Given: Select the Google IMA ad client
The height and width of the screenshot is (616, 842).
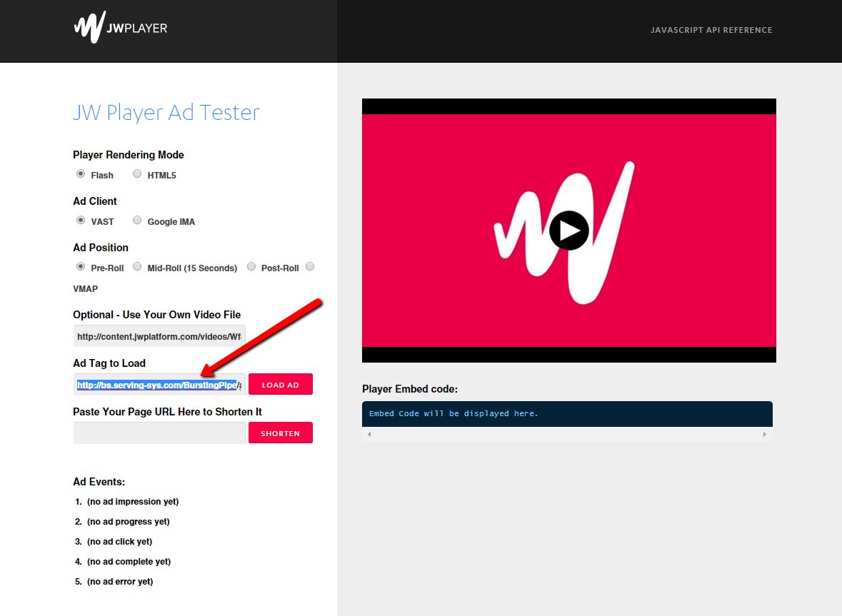Looking at the screenshot, I should click(x=136, y=220).
